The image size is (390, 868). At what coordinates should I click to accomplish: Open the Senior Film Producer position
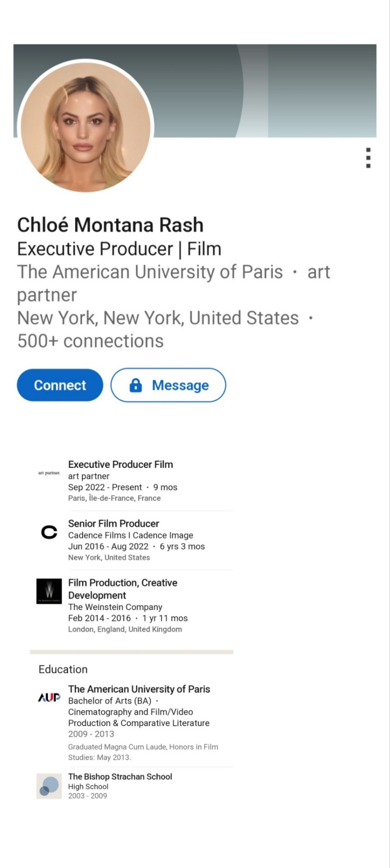pyautogui.click(x=113, y=524)
